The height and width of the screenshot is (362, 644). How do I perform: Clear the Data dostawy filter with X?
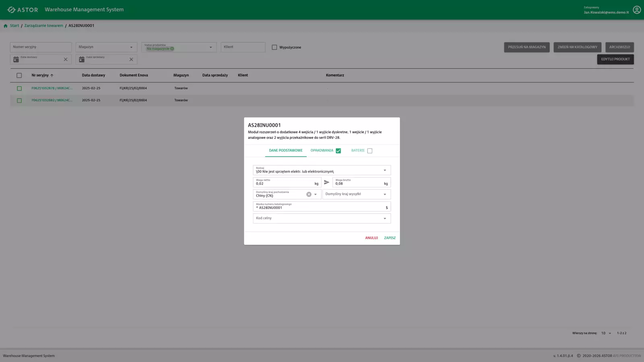tap(66, 60)
